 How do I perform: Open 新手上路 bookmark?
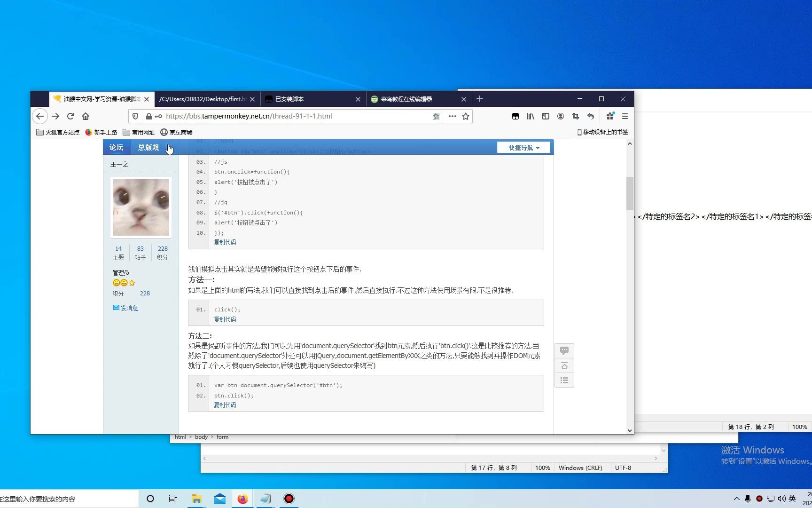(101, 132)
